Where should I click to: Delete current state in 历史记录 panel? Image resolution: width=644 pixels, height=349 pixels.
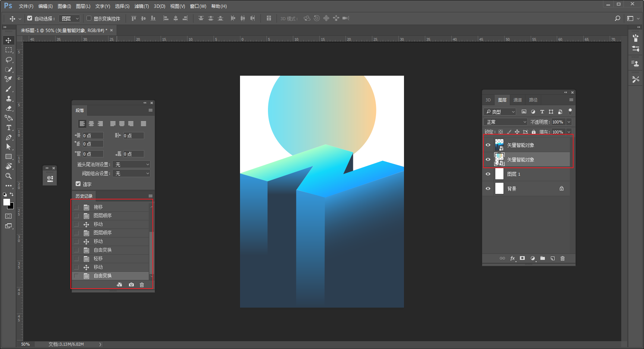[142, 285]
